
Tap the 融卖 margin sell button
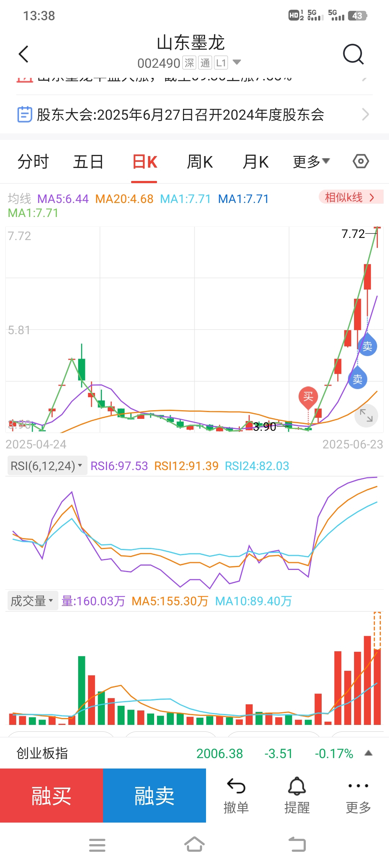point(155,796)
